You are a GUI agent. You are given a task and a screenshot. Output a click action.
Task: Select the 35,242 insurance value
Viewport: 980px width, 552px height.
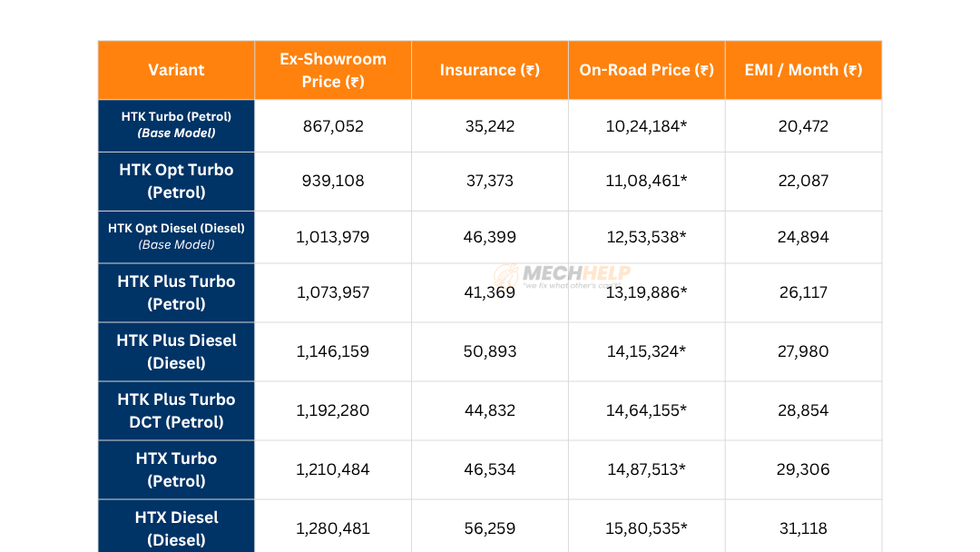point(489,125)
